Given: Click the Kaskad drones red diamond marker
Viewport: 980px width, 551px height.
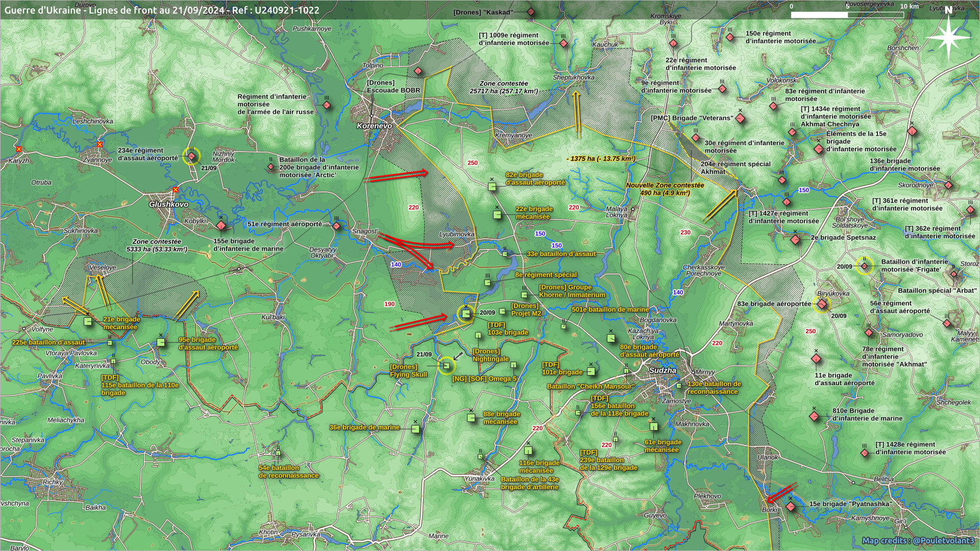Looking at the screenshot, I should (531, 12).
